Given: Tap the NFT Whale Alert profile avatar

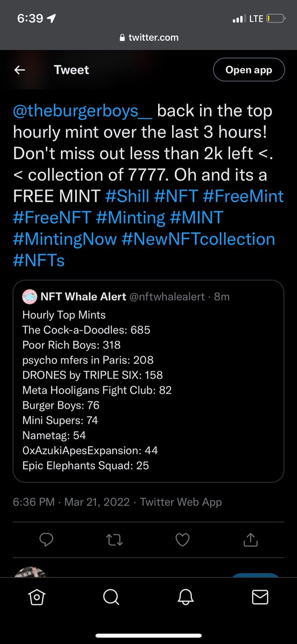Looking at the screenshot, I should click(x=29, y=297).
